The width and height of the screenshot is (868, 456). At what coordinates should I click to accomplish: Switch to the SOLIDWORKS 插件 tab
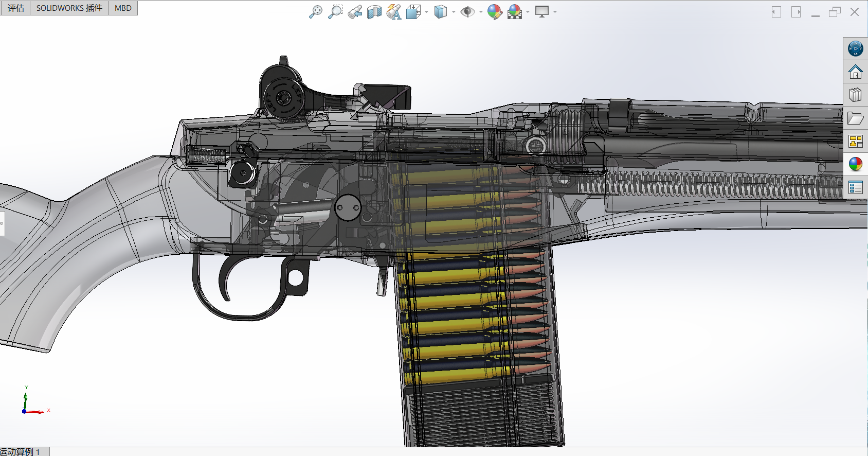click(x=69, y=8)
